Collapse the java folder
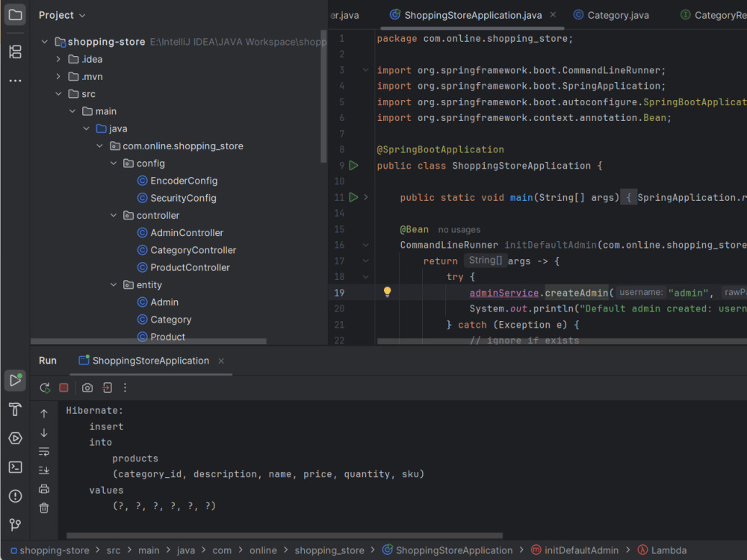The image size is (747, 560). (86, 128)
